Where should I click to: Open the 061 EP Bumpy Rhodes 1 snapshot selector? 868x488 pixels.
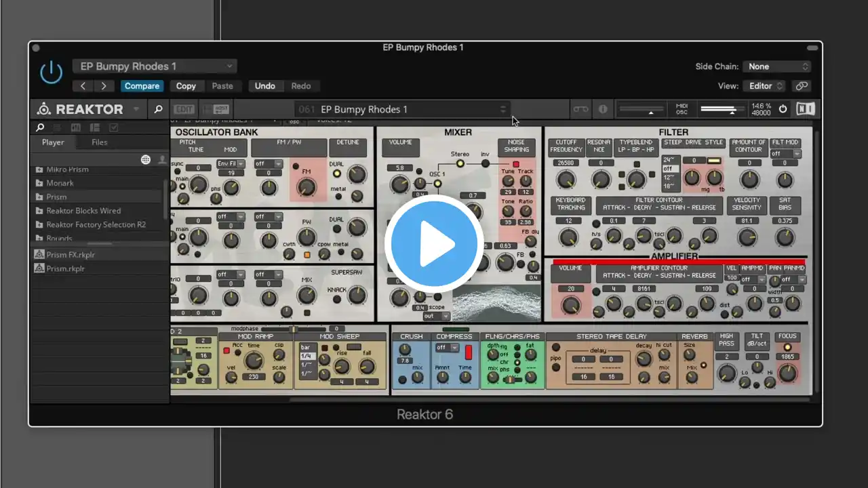(x=403, y=109)
